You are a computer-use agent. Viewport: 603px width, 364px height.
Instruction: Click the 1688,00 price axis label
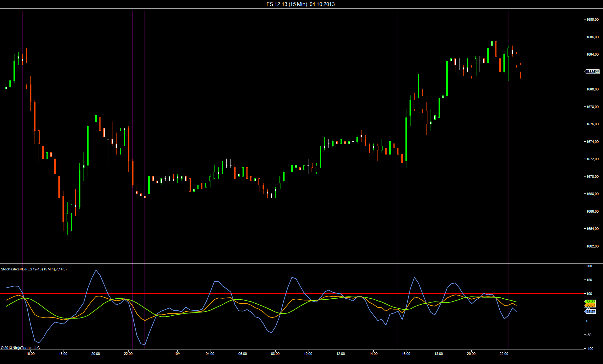(592, 19)
